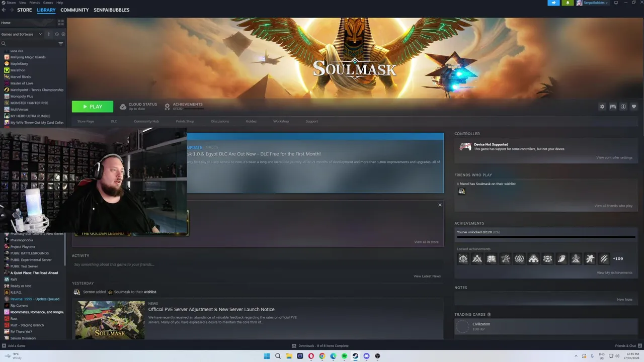Open the +109 more locked achievements

tap(618, 258)
